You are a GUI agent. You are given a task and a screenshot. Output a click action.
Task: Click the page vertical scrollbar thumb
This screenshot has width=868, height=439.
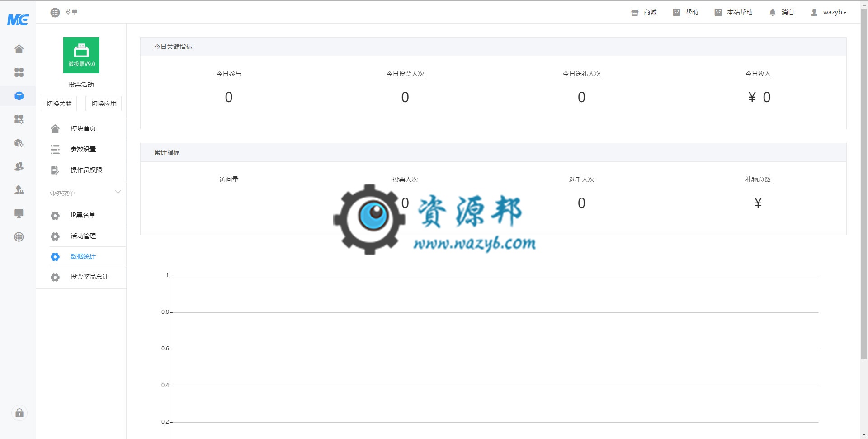[x=864, y=183]
